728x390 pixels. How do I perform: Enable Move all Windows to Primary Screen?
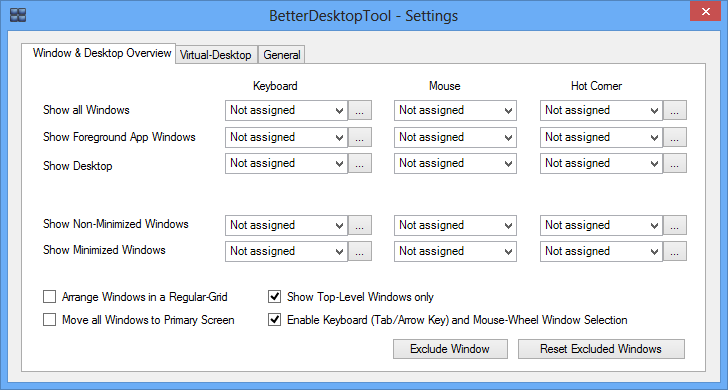pos(49,320)
